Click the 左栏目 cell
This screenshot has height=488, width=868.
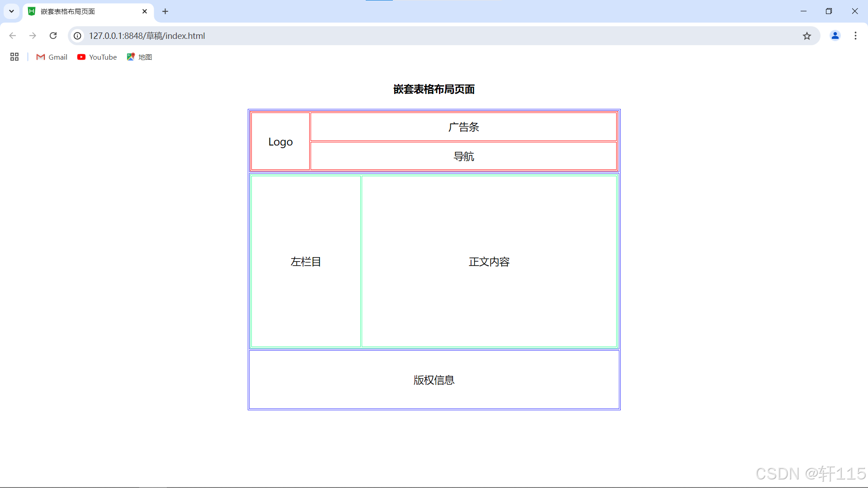point(306,262)
